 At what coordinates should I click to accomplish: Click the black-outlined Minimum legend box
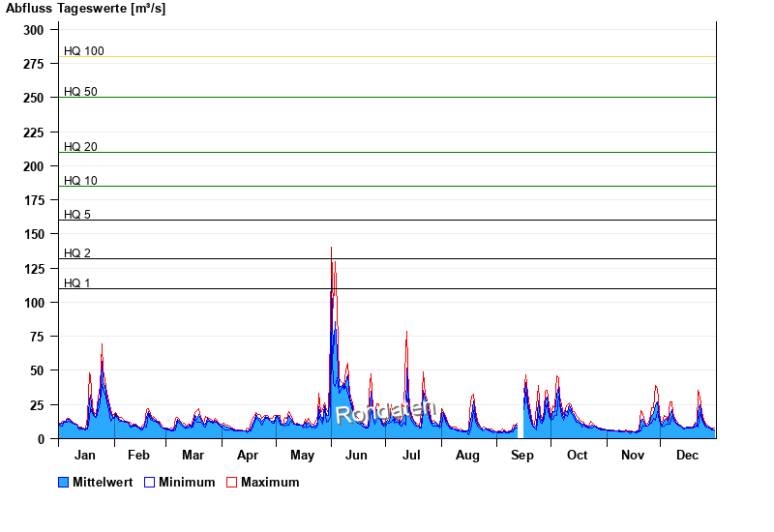150,482
